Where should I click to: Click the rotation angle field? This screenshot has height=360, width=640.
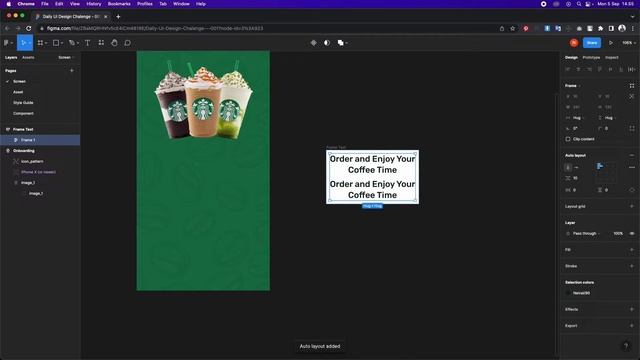click(x=576, y=129)
